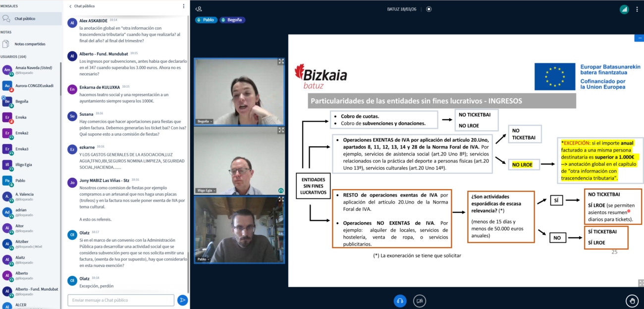Raise your hand with the hand icon

click(x=632, y=300)
